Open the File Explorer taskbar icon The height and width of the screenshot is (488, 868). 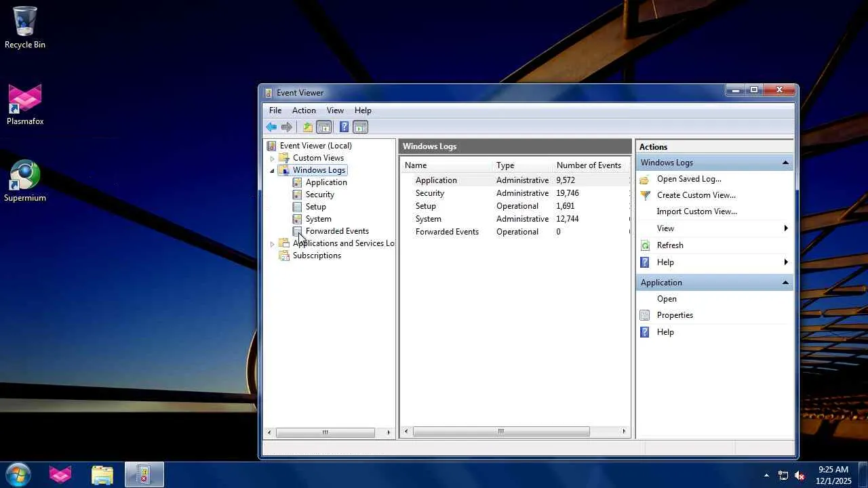(x=102, y=474)
